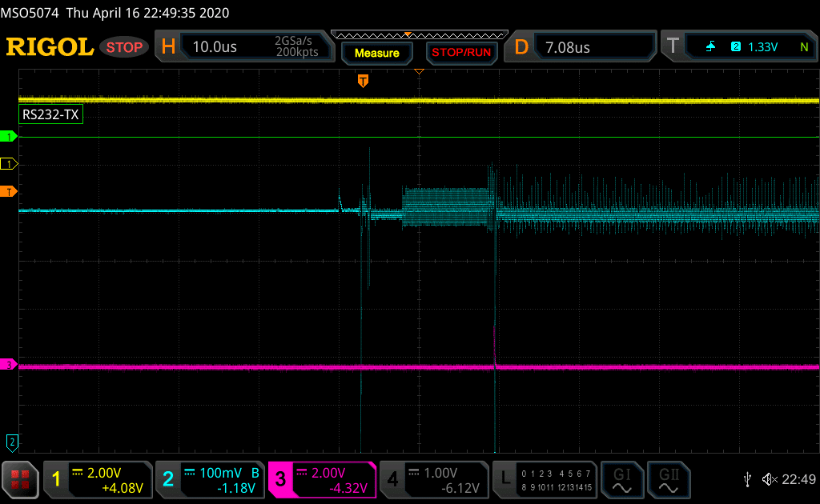Click the cyan channel 2 ground marker
820x504 pixels.
point(12,441)
